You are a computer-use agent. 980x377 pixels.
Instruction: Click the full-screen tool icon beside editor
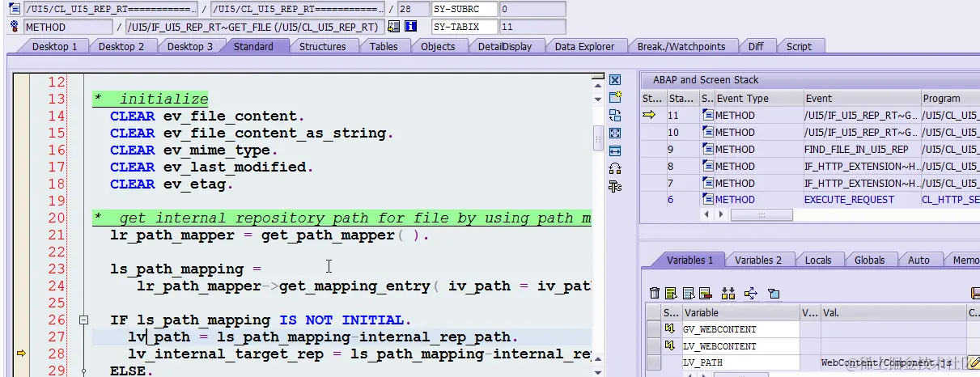click(615, 133)
